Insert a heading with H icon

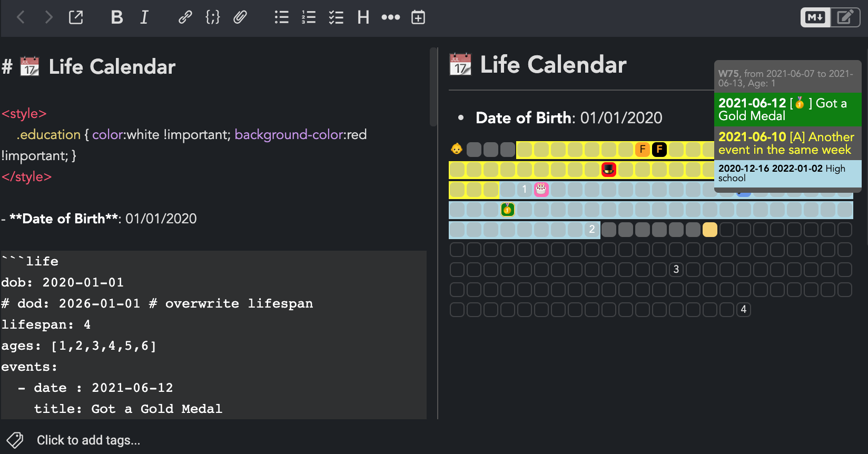363,17
